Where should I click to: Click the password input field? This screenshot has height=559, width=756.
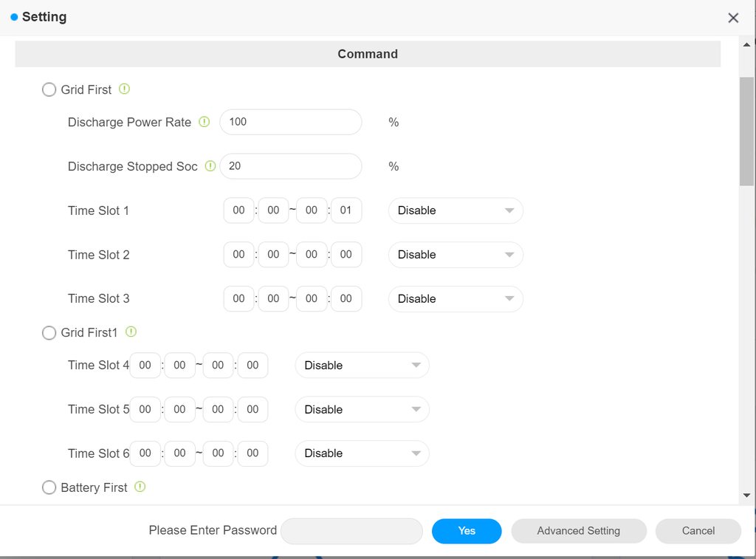pos(351,531)
